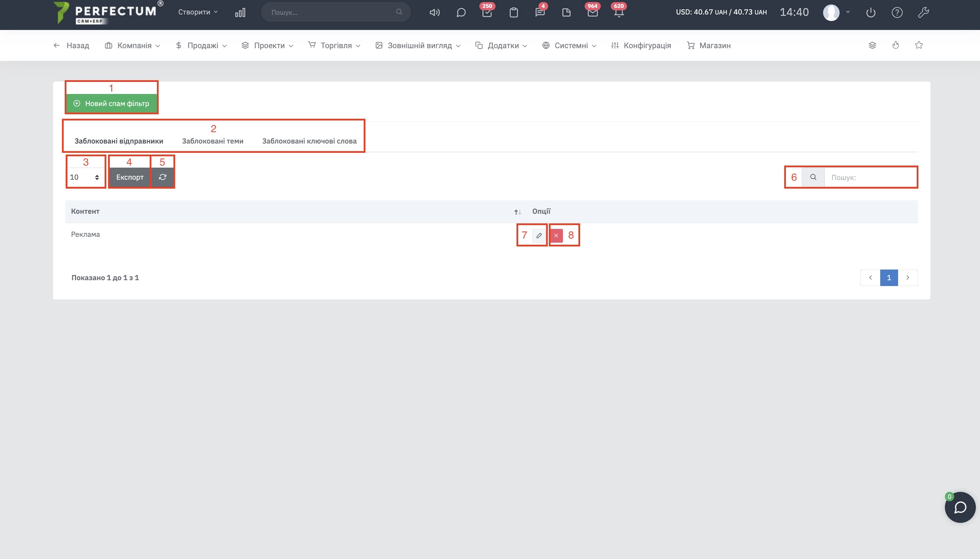Click the copy/clipboard icon in top bar
Viewport: 980px width, 559px height.
513,12
